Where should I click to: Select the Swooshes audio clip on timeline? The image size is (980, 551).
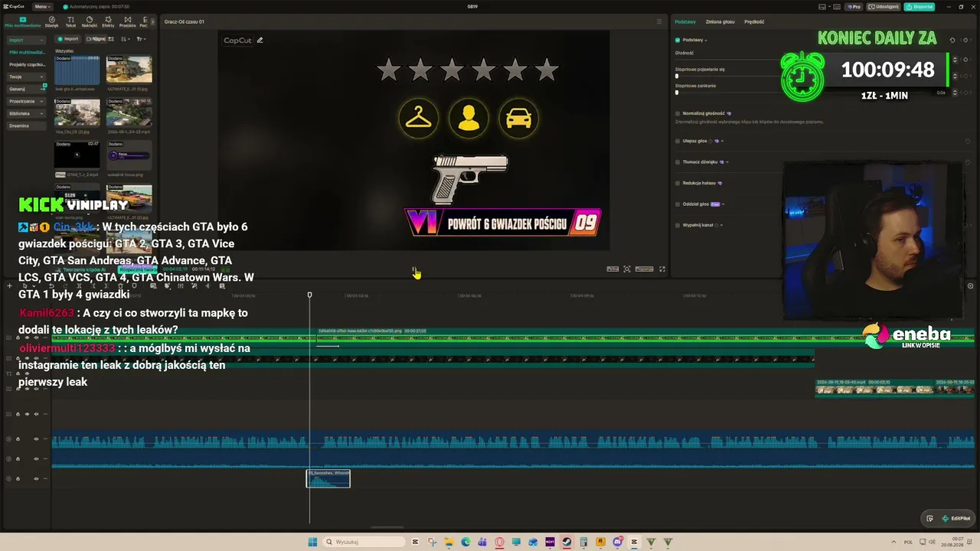328,478
